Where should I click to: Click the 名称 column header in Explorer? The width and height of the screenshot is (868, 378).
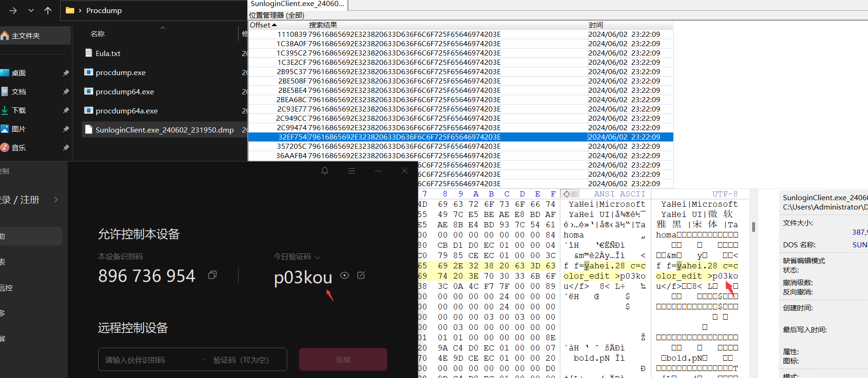[98, 34]
